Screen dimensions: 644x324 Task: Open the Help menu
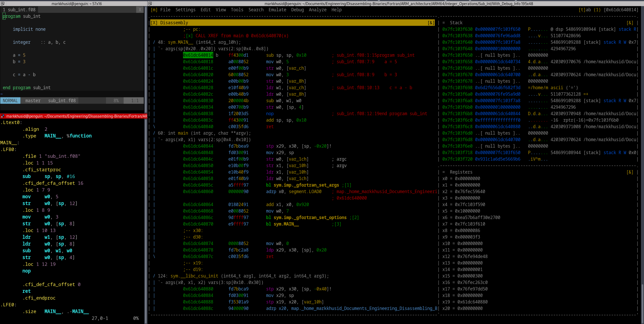pos(336,10)
